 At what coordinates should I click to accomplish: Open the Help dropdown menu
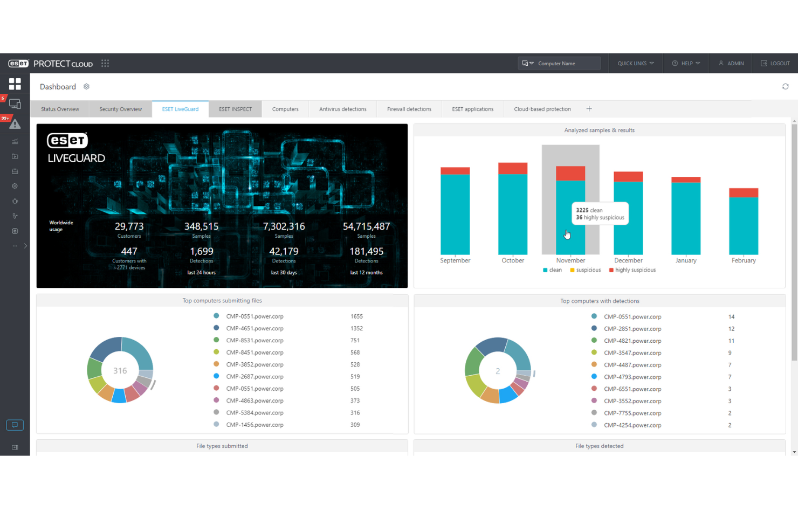coord(686,63)
